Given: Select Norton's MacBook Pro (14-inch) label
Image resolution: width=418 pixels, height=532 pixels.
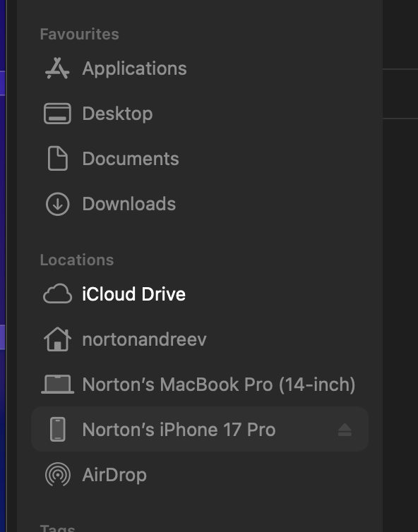Looking at the screenshot, I should pos(219,385).
